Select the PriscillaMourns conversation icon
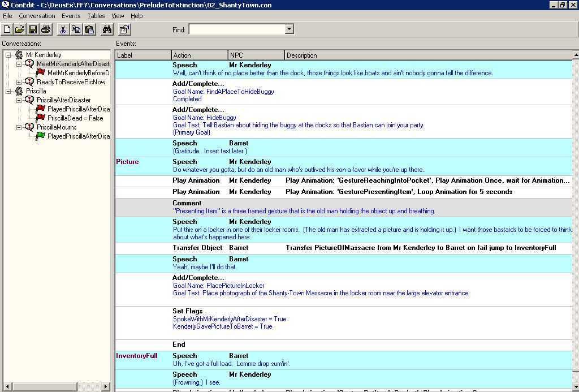Viewport: 579px width, 392px height. coord(29,127)
